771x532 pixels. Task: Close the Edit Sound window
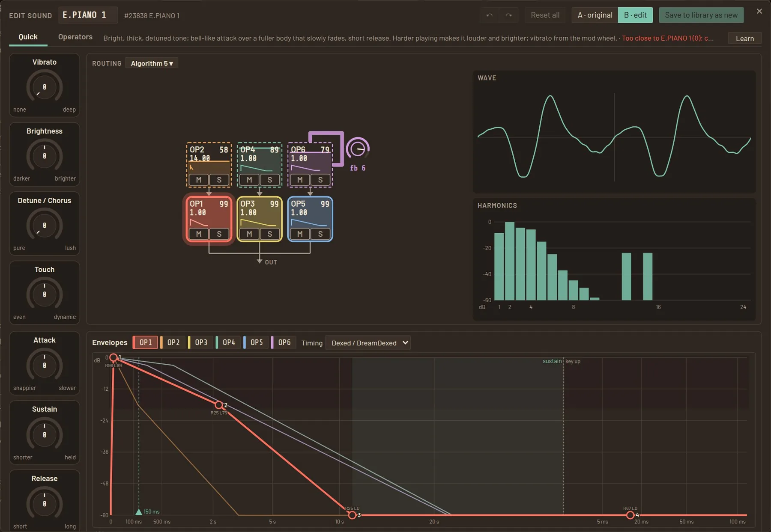tap(759, 11)
